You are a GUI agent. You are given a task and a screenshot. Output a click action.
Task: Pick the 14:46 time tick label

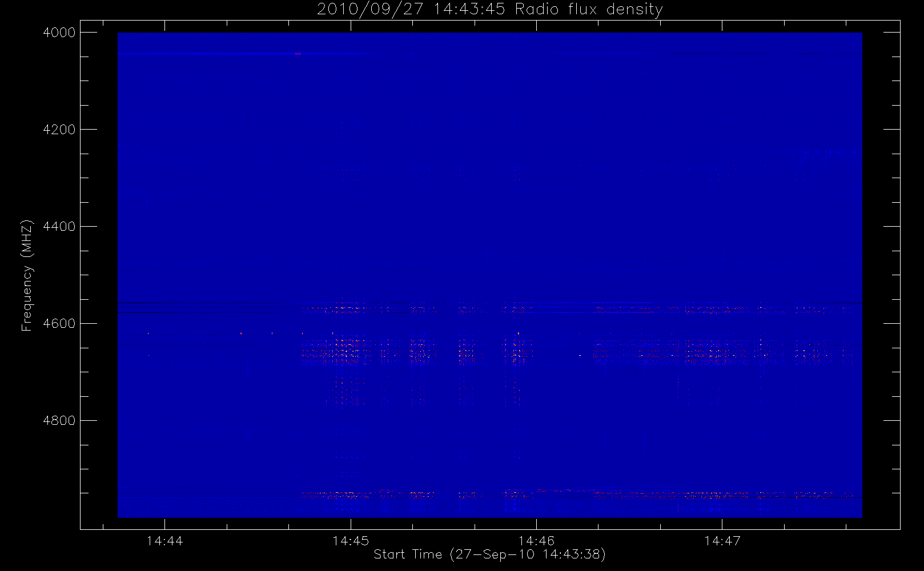pyautogui.click(x=536, y=541)
